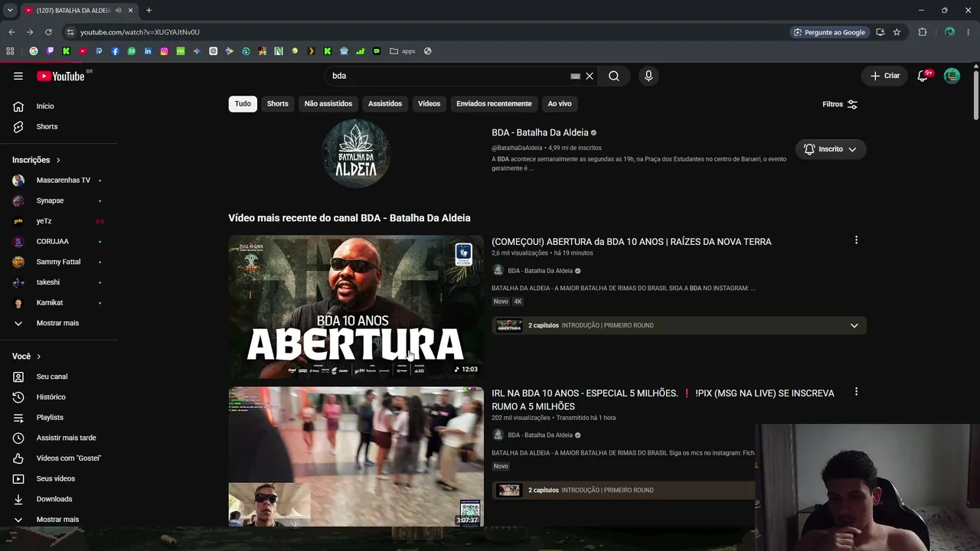Filter by Não assistidos
Screen dimensions: 980x551
click(x=328, y=104)
